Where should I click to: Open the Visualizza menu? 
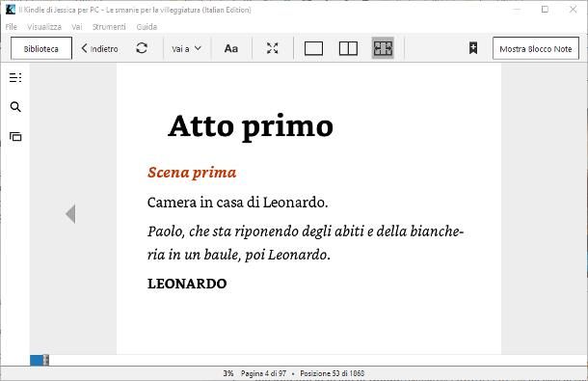coord(44,27)
